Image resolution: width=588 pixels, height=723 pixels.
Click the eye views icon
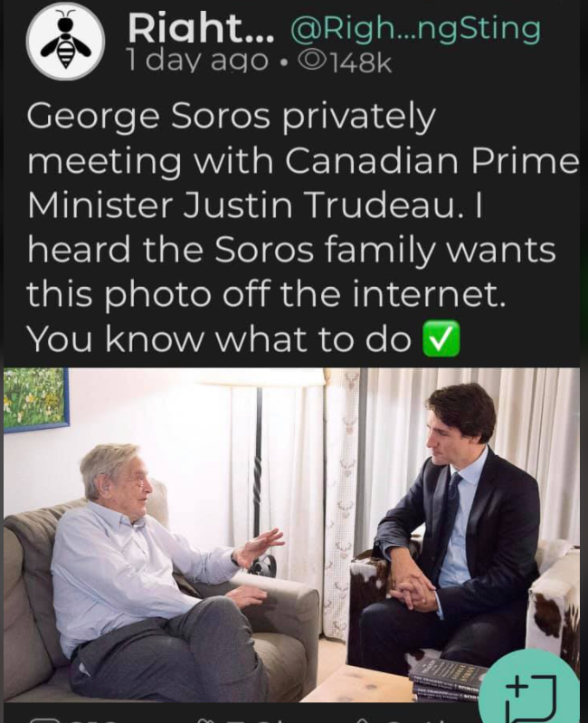pyautogui.click(x=310, y=62)
